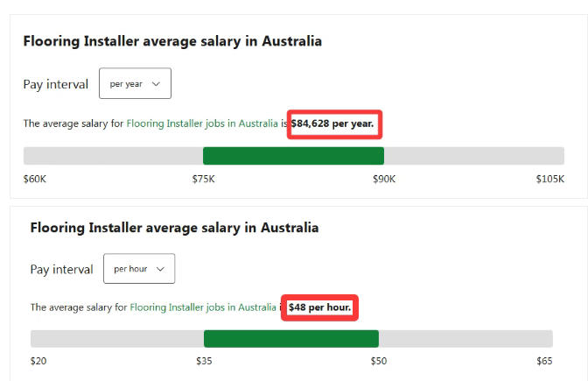The height and width of the screenshot is (381, 588).
Task: Click the "$50" hourly scale label
Action: tap(378, 360)
